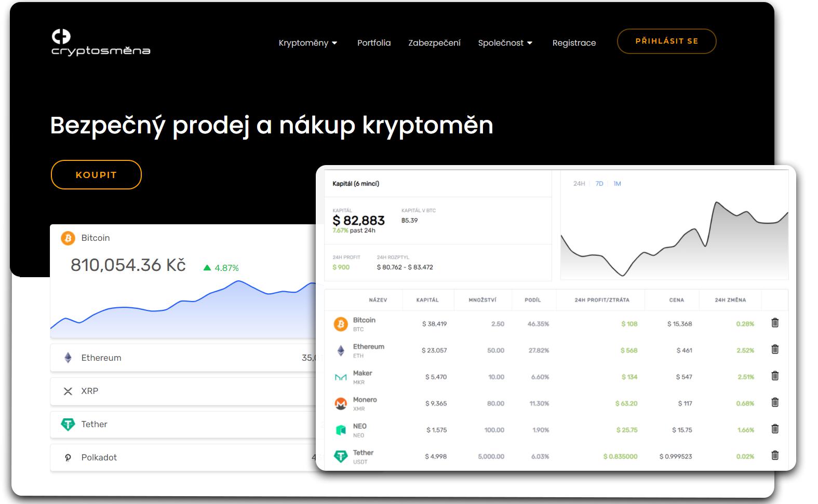Open the Portfolia page
The image size is (818, 504).
pos(374,43)
